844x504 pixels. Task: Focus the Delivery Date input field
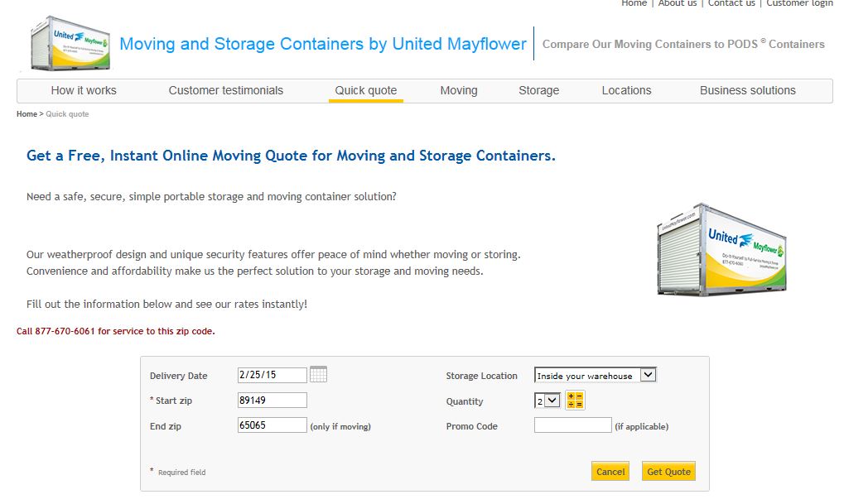[272, 375]
